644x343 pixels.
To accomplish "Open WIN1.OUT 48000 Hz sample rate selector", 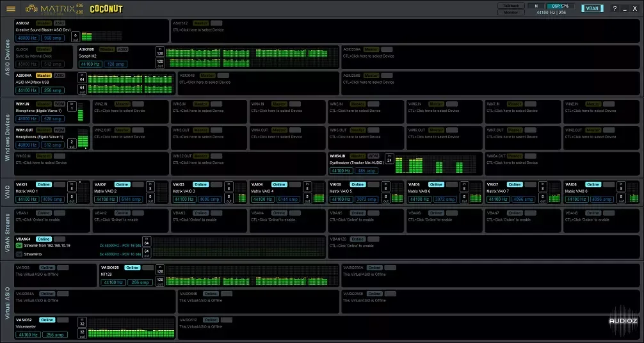I will tap(28, 145).
